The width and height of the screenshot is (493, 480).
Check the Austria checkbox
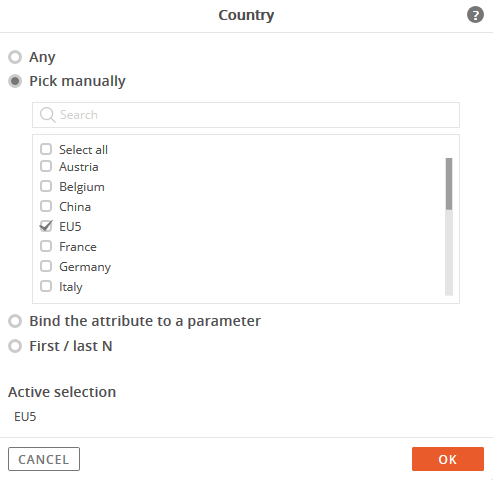[46, 166]
